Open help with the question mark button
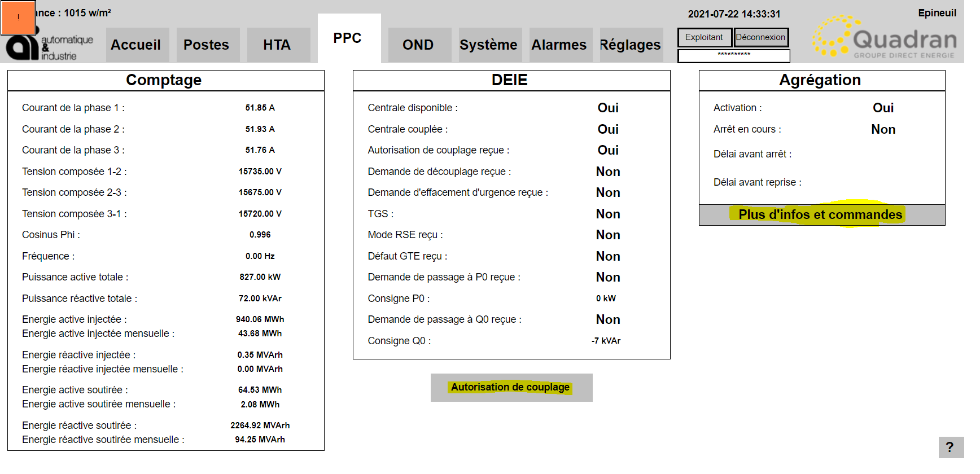 click(950, 447)
